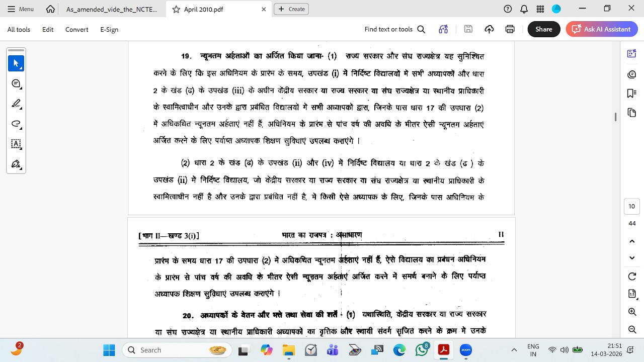The width and height of the screenshot is (644, 362).
Task: Select the Add text box tool
Action: tap(16, 144)
